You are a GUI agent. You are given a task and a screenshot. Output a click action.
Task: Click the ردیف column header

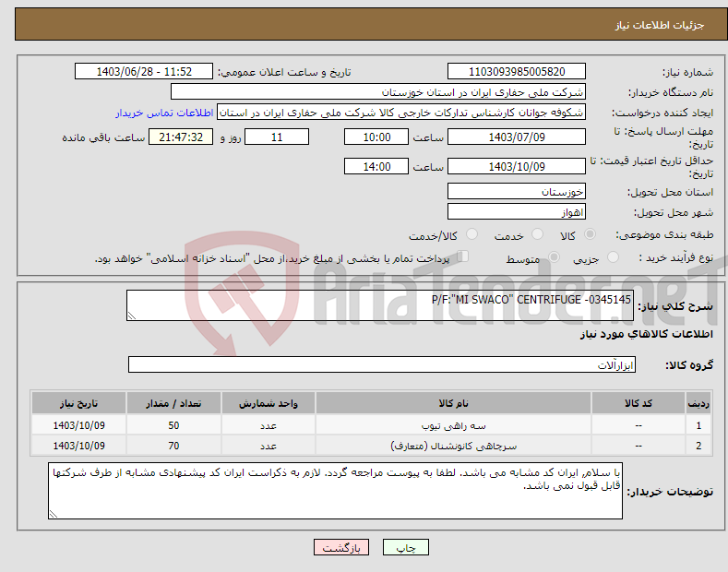pos(698,403)
